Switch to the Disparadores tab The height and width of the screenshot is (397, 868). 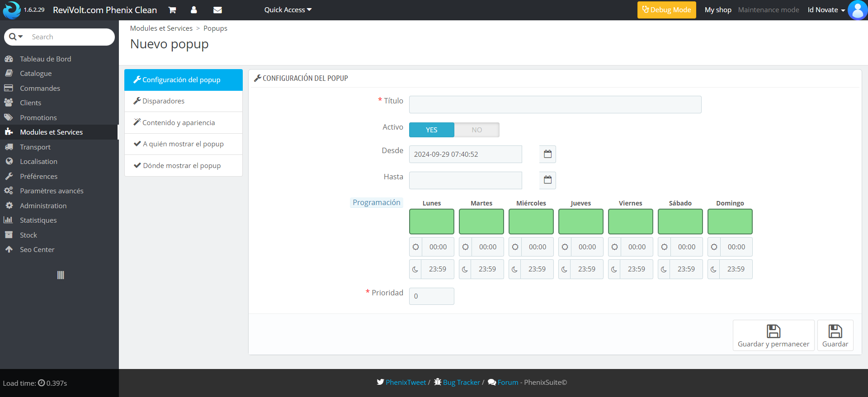184,101
